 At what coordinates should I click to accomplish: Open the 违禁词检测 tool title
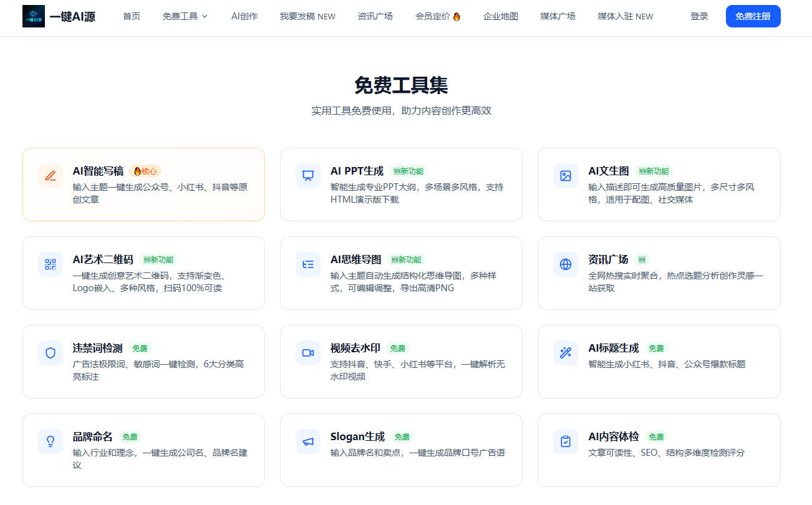pyautogui.click(x=97, y=348)
